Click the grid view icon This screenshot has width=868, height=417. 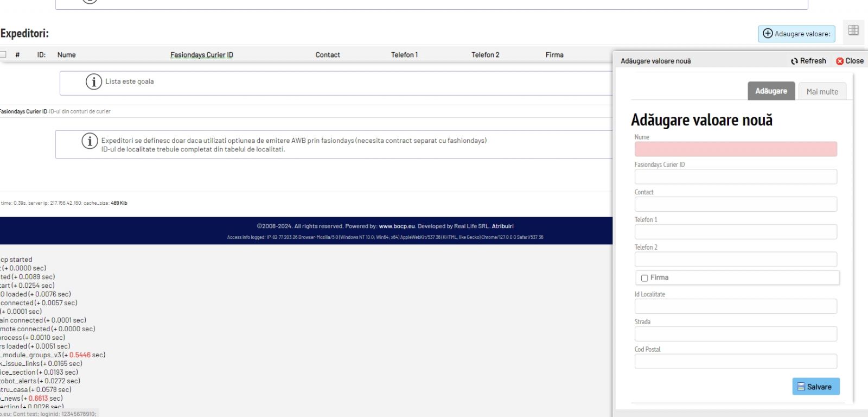pos(853,30)
